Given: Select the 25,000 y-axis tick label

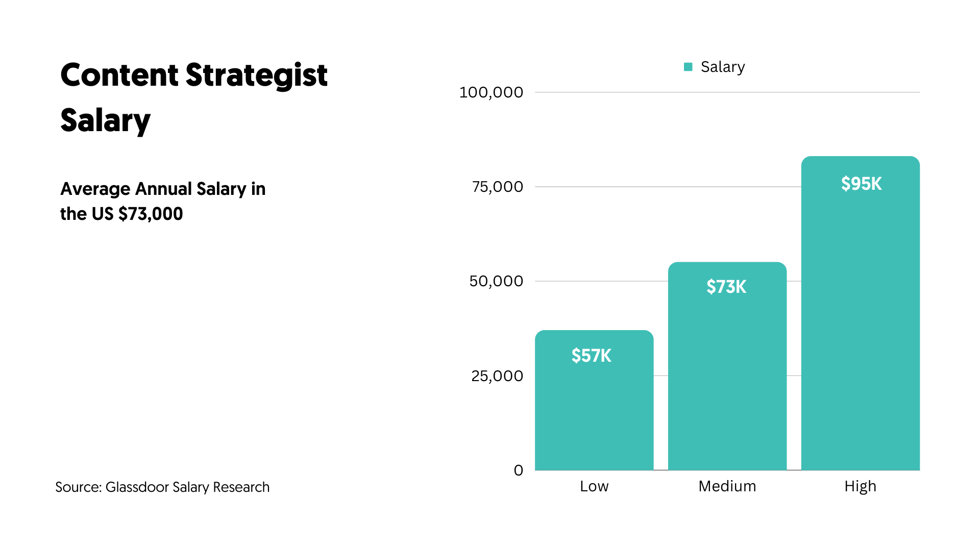Looking at the screenshot, I should (497, 376).
